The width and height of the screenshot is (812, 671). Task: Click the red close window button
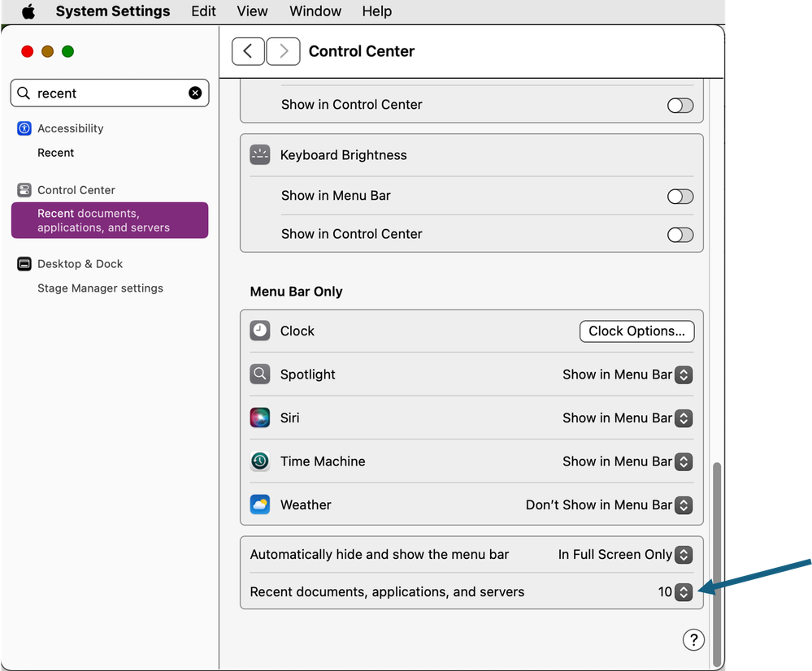pos(28,51)
